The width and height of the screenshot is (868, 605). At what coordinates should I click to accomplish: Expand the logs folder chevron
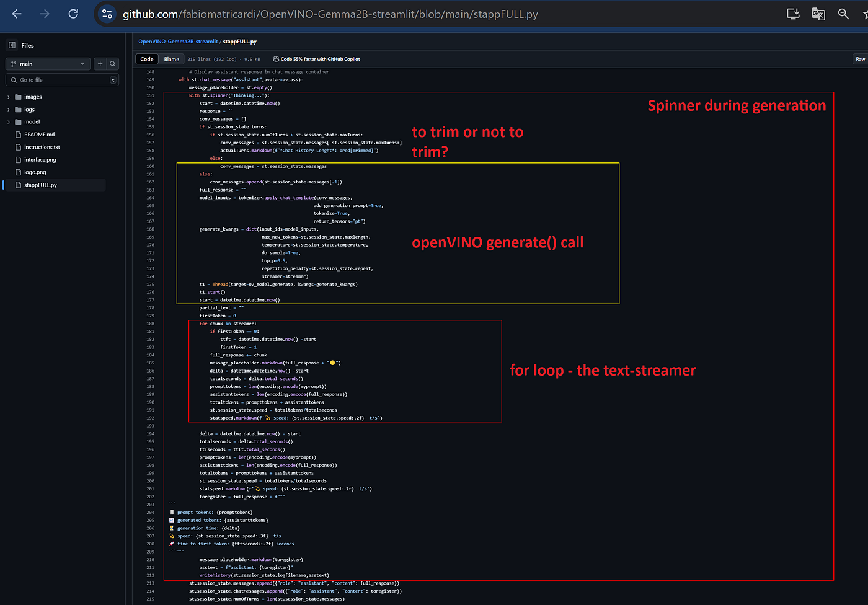(x=9, y=110)
